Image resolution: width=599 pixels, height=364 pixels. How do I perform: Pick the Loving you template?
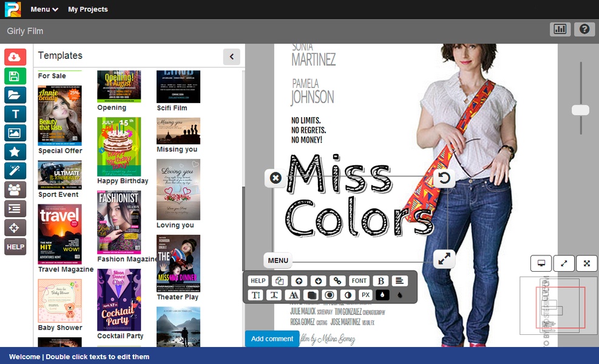click(178, 189)
